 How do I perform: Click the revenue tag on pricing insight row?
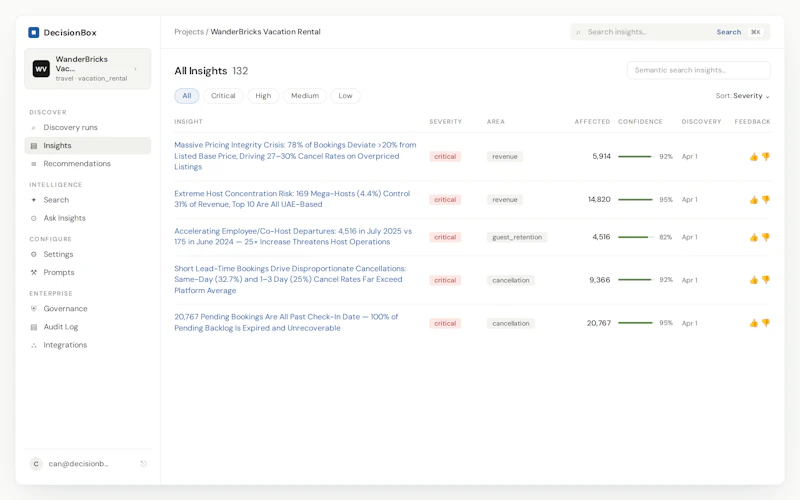tap(505, 157)
